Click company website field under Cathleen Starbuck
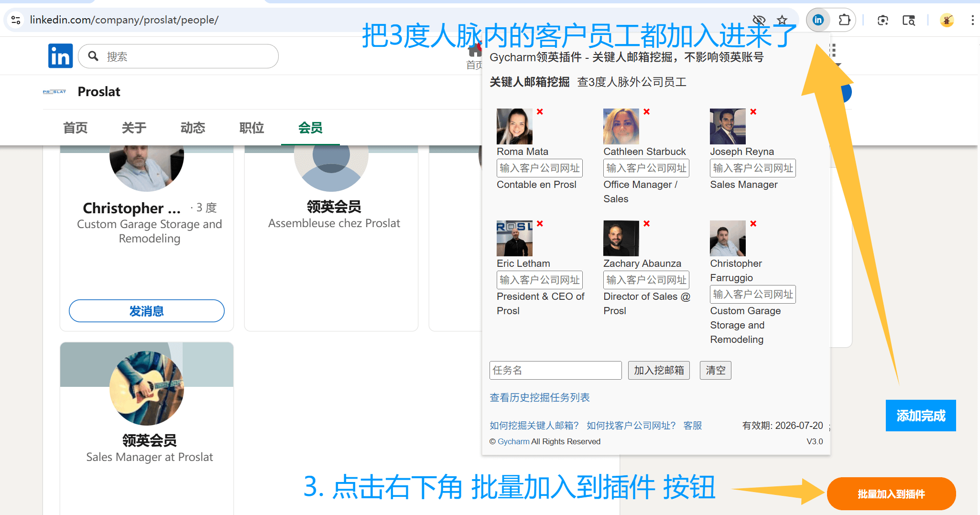Image resolution: width=980 pixels, height=515 pixels. click(646, 168)
